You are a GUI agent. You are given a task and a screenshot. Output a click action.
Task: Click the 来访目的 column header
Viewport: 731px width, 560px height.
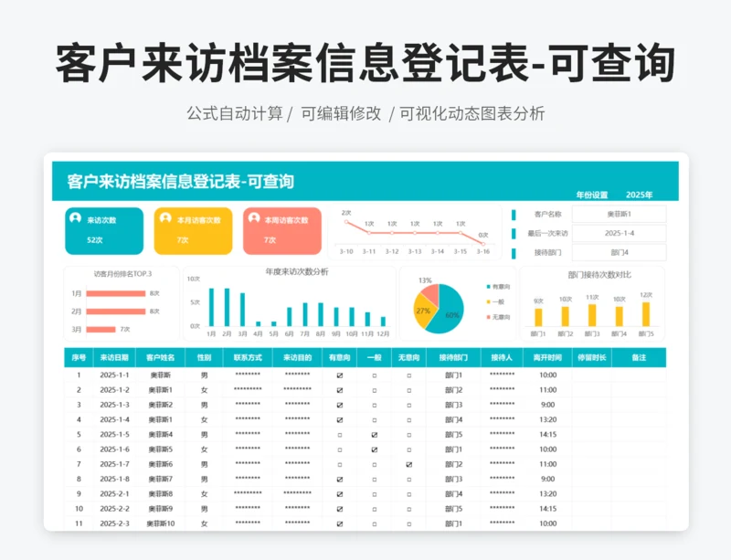pos(297,357)
